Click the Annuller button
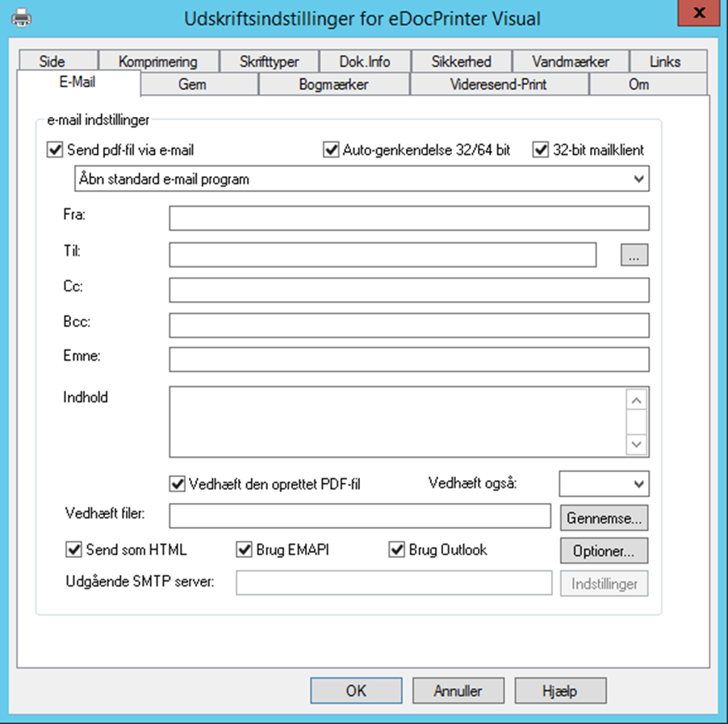 pos(458,691)
